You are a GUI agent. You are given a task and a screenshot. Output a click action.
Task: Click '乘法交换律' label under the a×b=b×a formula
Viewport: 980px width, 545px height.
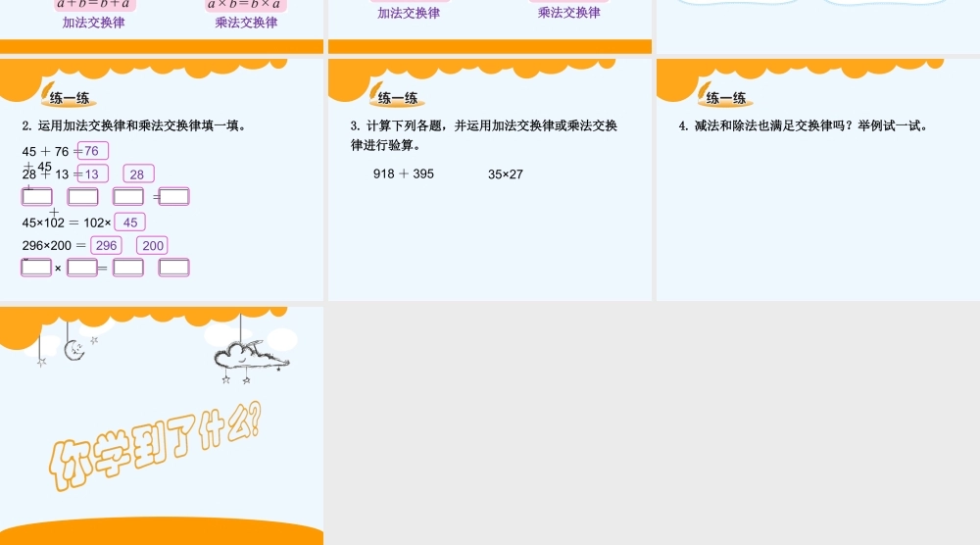coord(246,23)
